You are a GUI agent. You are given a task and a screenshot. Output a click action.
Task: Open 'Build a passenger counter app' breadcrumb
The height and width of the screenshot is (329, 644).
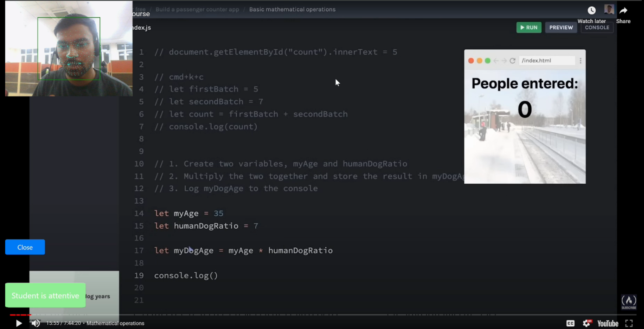(x=197, y=9)
